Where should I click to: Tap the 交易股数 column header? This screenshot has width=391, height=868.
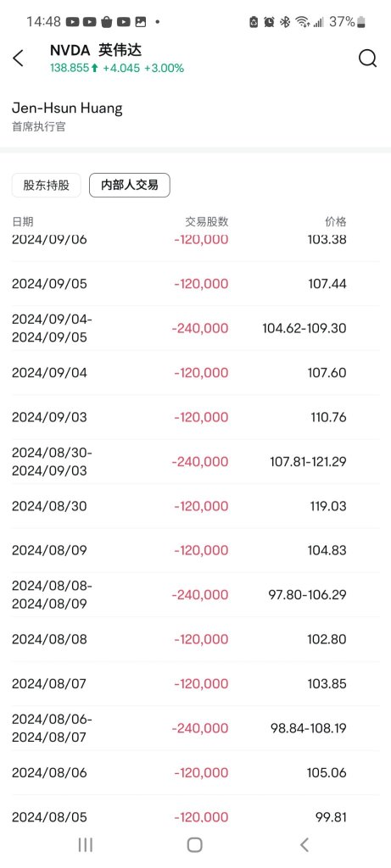207,222
